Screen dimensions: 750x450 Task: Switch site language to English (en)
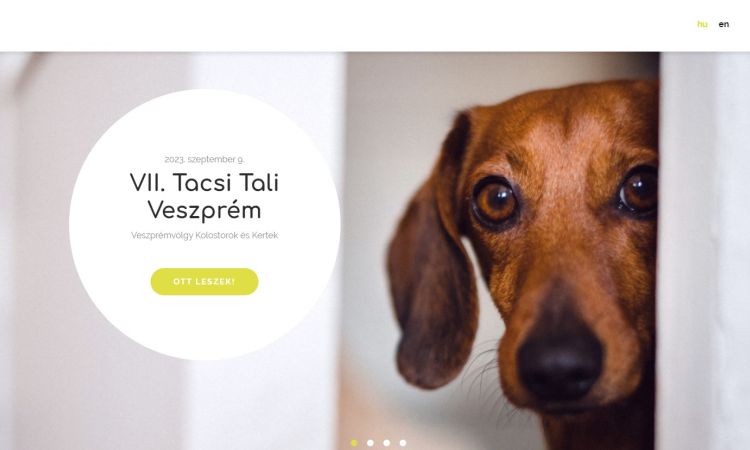724,24
